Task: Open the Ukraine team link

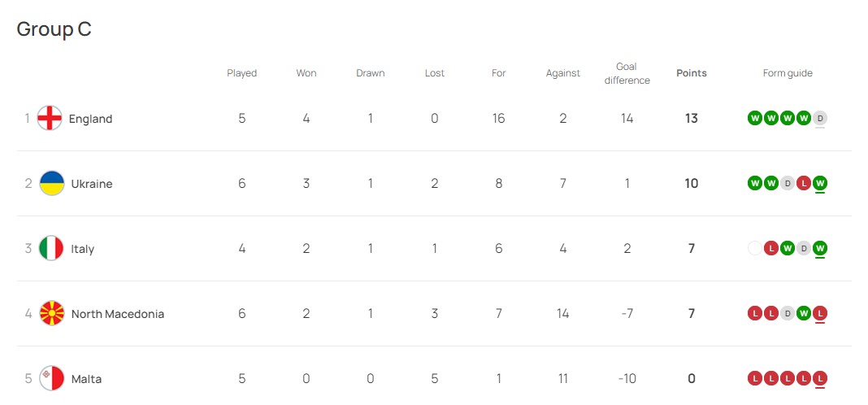Action: coord(91,184)
